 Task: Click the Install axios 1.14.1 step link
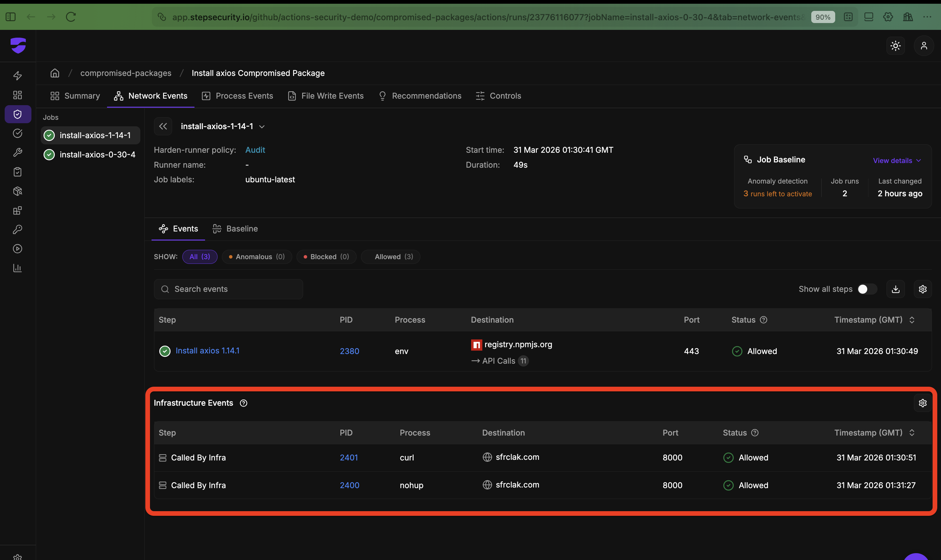pos(207,351)
